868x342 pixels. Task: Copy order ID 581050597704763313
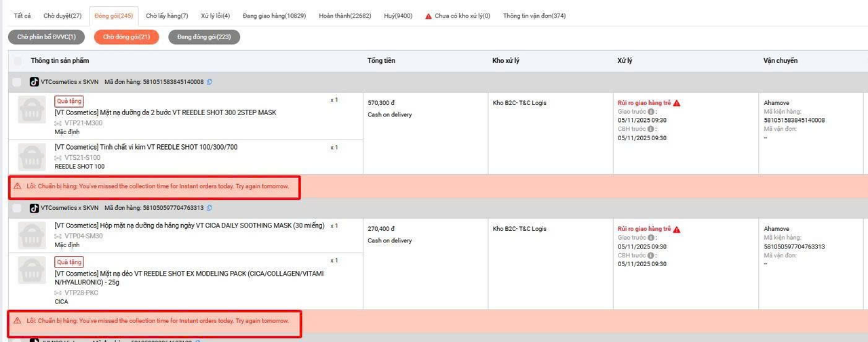(x=210, y=208)
